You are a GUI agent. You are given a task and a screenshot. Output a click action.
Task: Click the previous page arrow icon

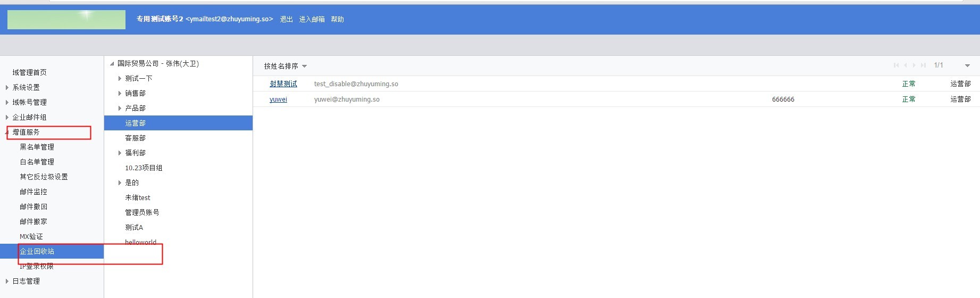click(x=906, y=65)
